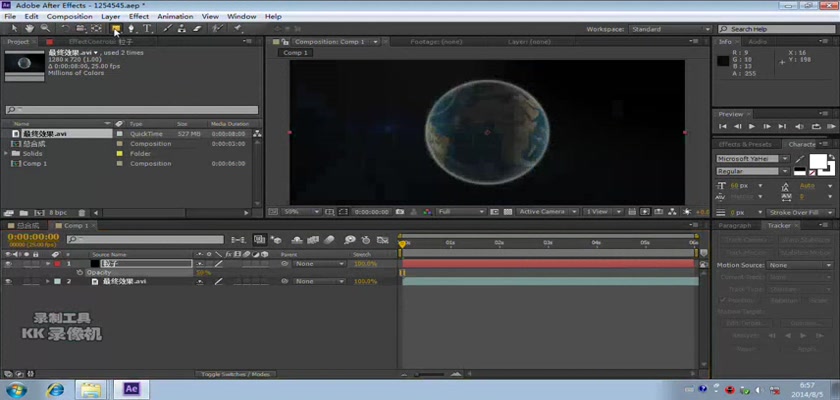Expand layer 2 最终效果.avi properties

coord(48,281)
